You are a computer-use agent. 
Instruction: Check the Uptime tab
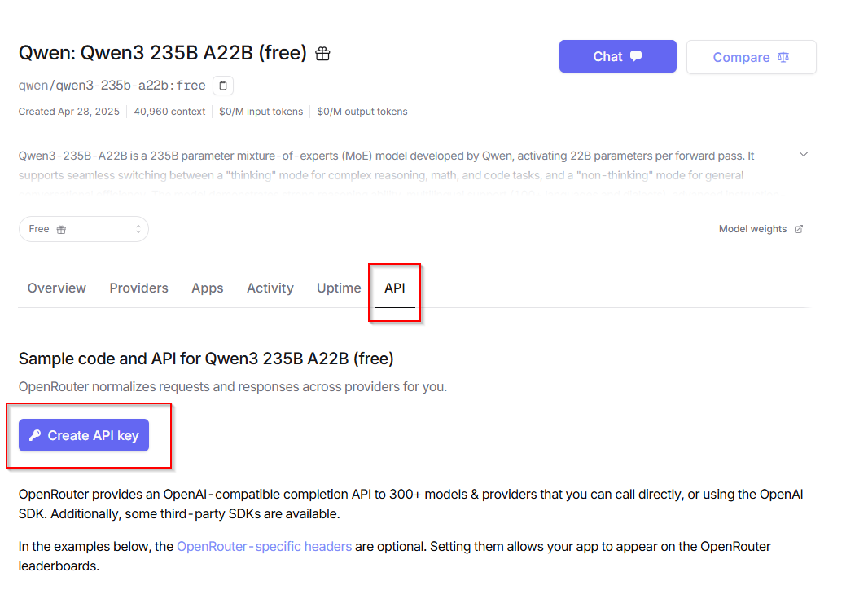pyautogui.click(x=338, y=288)
